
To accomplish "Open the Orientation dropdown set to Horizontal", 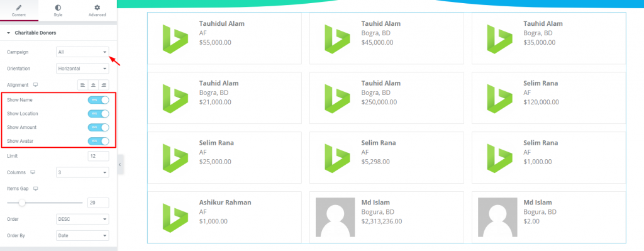I will (82, 69).
